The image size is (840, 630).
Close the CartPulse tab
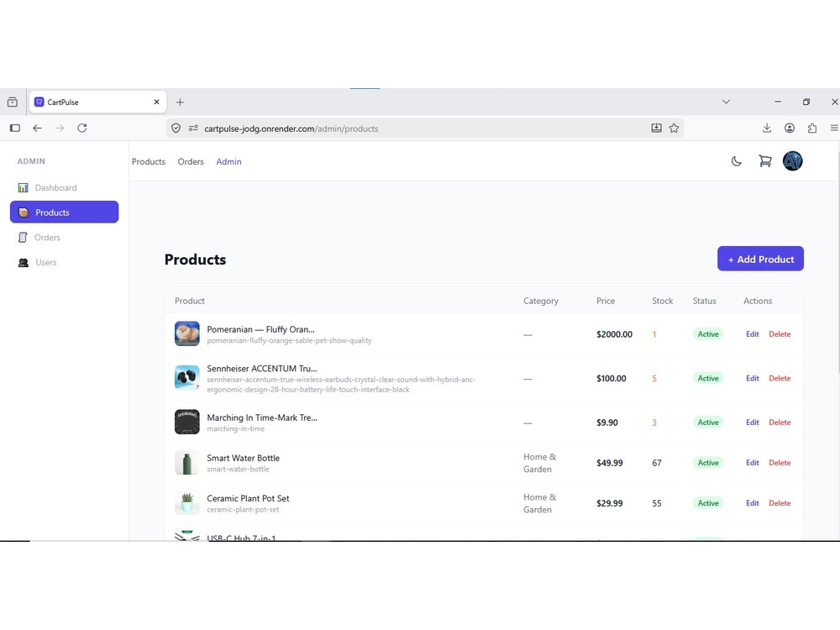click(156, 102)
